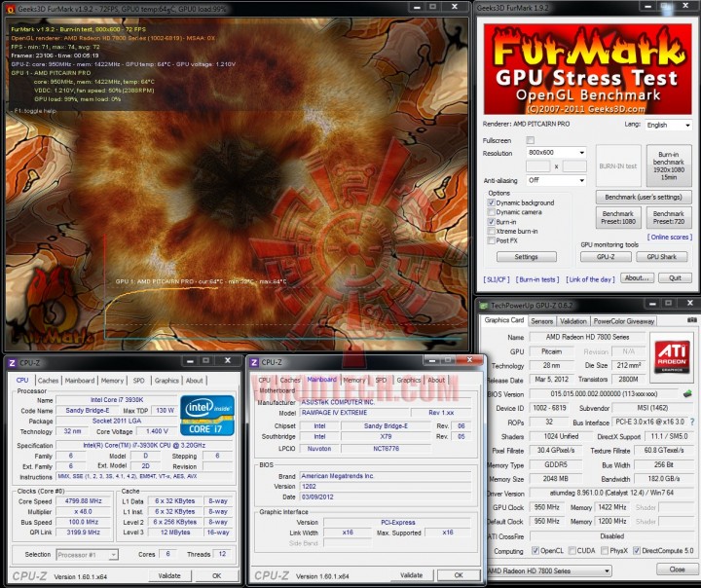The width and height of the screenshot is (701, 588).
Task: Click the custom resolution height field
Action: pos(574,166)
